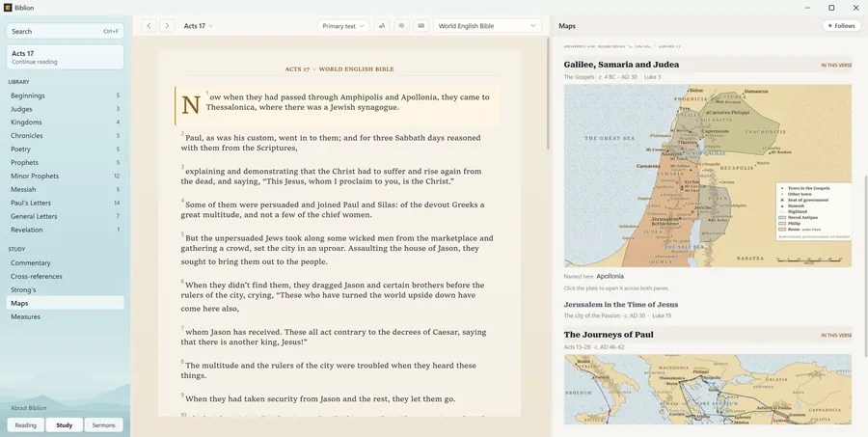This screenshot has width=868, height=437.
Task: Select verse 1 about Amphipolis and Apollonia
Action: click(x=337, y=106)
